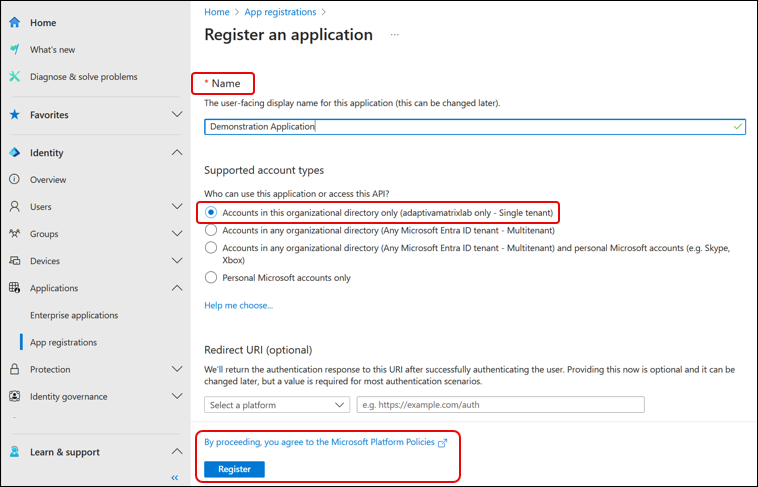The image size is (758, 487).
Task: Click the Users person icon
Action: (x=15, y=207)
